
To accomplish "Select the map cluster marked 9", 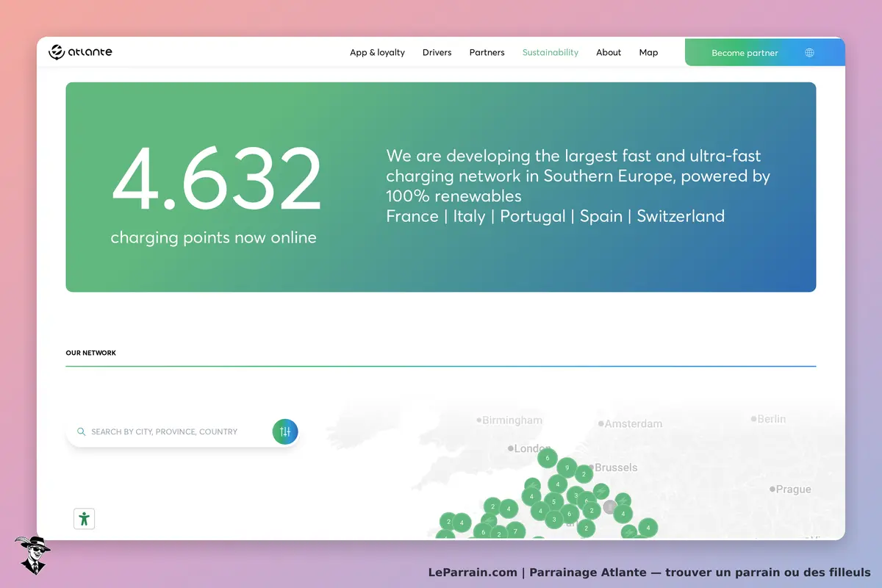I will click(567, 467).
